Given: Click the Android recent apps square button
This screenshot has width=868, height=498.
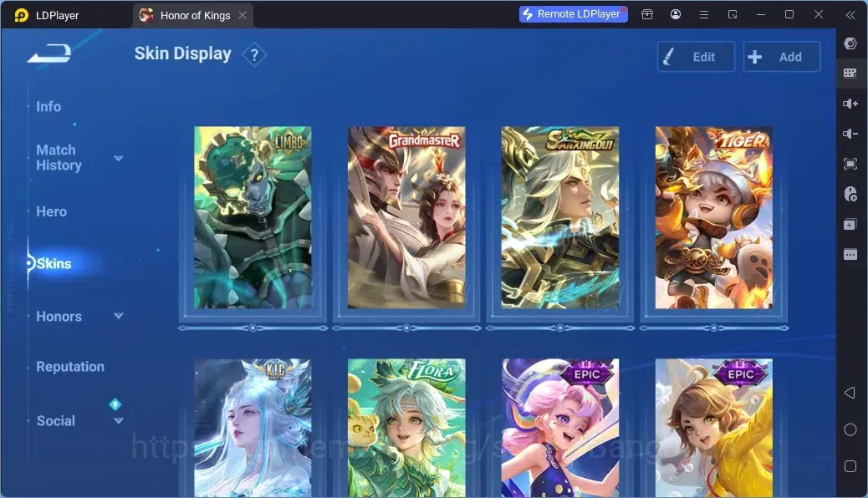Looking at the screenshot, I should tap(850, 466).
